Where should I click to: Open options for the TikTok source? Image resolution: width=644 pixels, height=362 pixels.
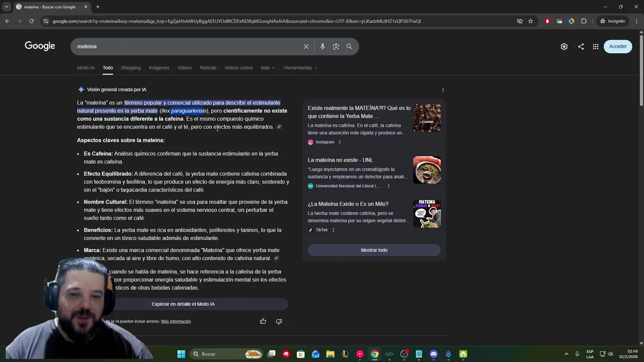[x=333, y=230]
